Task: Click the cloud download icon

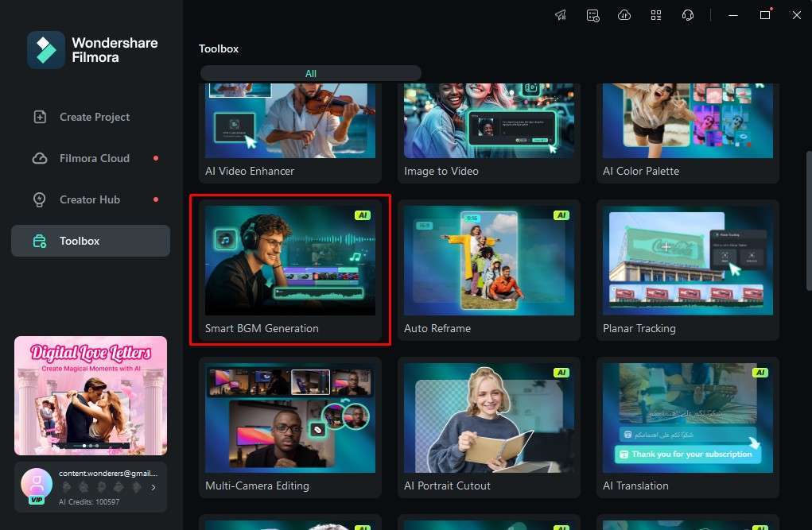Action: pyautogui.click(x=624, y=15)
